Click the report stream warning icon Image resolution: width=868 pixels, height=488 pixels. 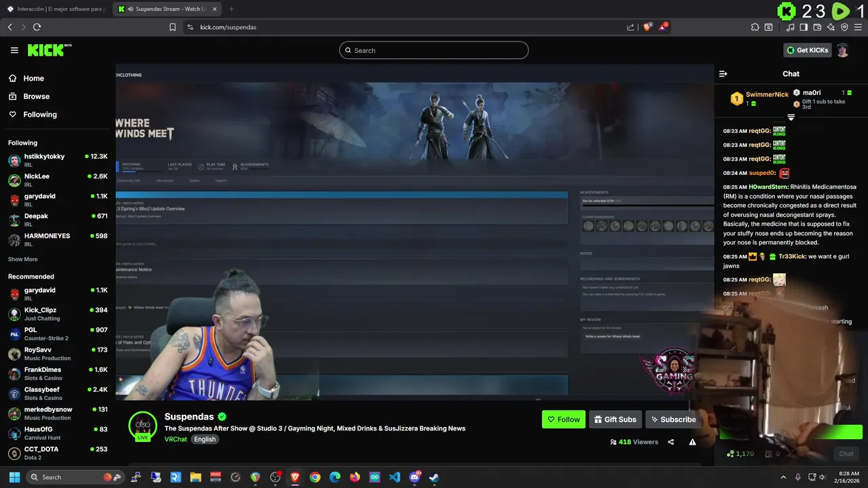coord(692,442)
